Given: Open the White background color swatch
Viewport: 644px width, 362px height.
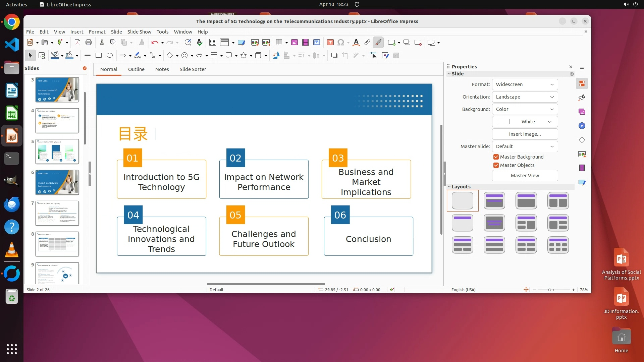Looking at the screenshot, I should 525,122.
